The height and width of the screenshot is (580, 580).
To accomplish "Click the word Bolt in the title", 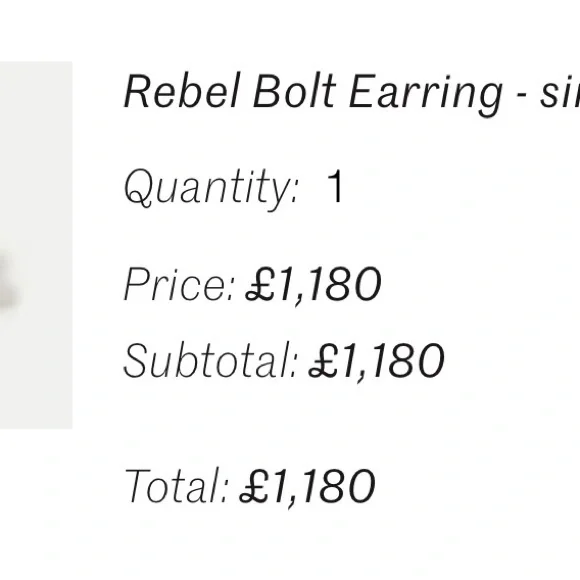I will click(x=294, y=91).
